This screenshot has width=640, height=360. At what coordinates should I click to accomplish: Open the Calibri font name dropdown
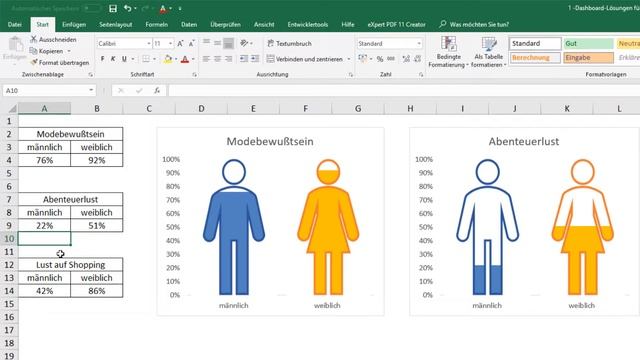pos(149,43)
